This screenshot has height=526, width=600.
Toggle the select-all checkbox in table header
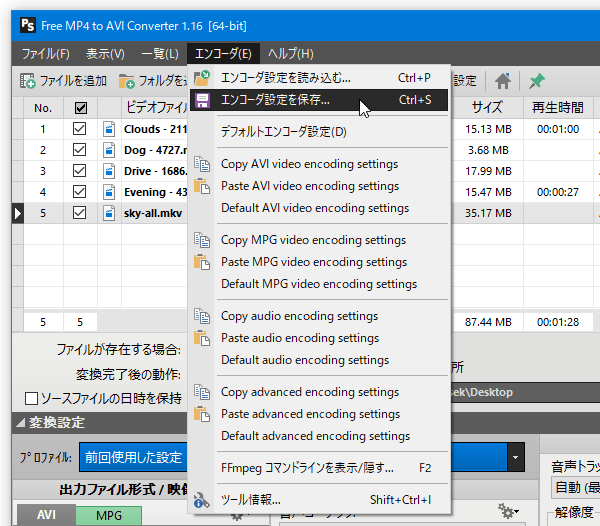[81, 108]
